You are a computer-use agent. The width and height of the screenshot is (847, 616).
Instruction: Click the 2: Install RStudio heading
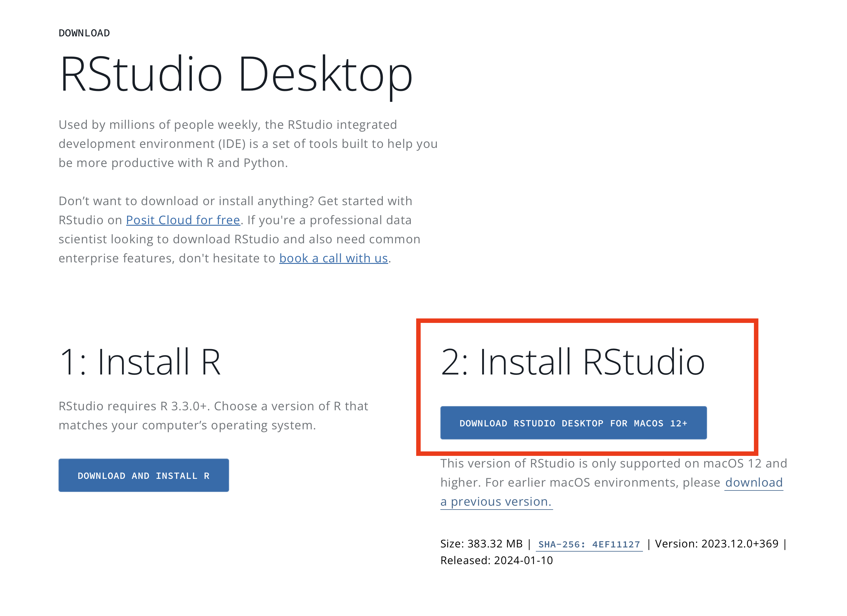click(573, 362)
